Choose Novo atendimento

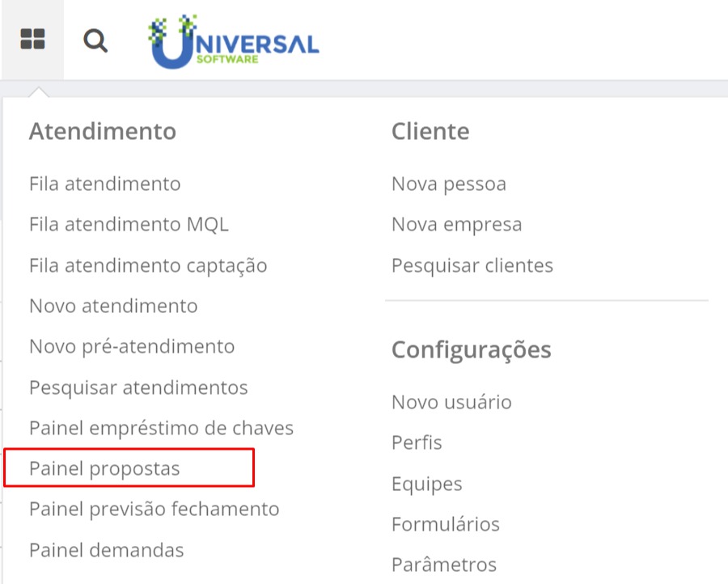point(113,306)
